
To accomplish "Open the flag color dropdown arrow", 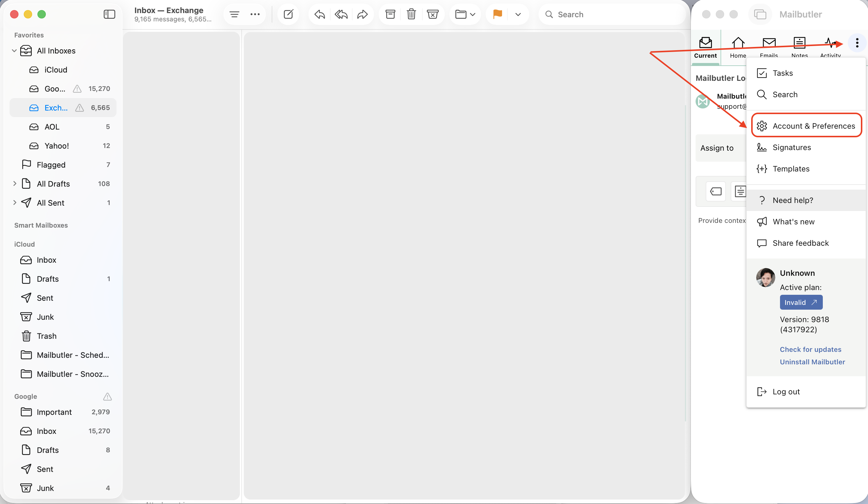I will 518,15.
